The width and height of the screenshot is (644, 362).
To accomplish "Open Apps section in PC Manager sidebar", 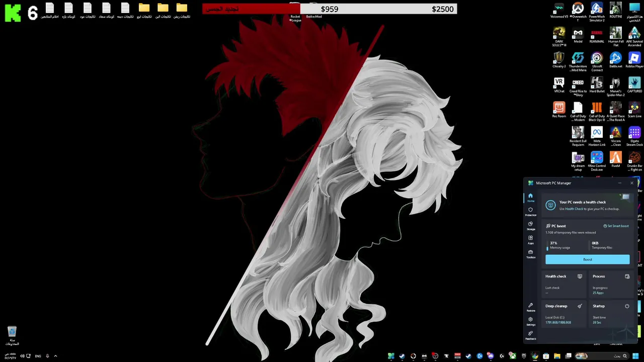I will [530, 239].
